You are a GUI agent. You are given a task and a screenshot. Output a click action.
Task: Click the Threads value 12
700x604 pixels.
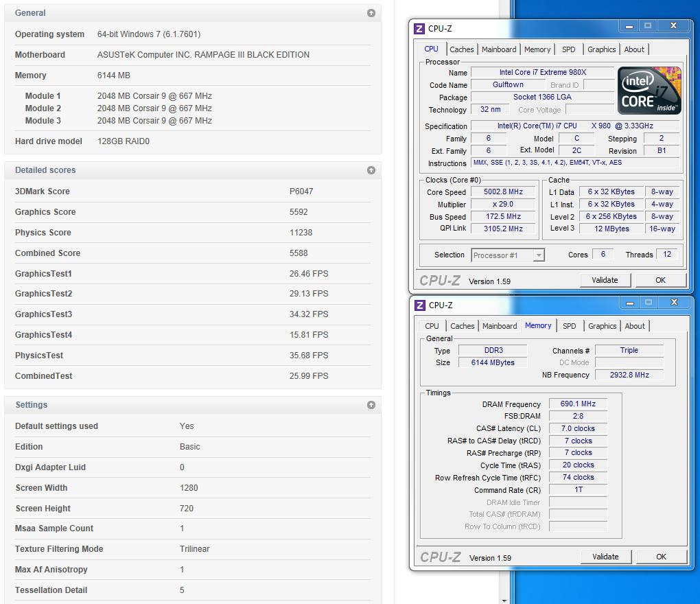(667, 255)
